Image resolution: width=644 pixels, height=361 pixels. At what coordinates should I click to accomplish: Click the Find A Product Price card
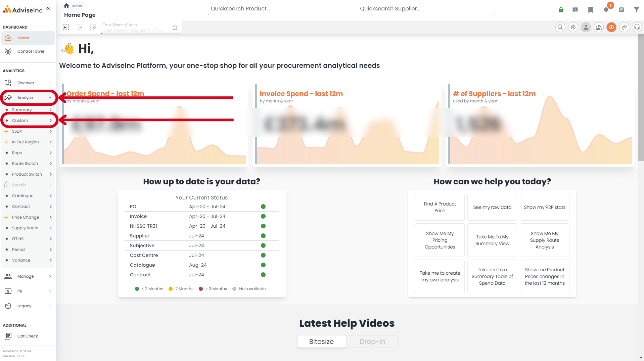tap(440, 207)
